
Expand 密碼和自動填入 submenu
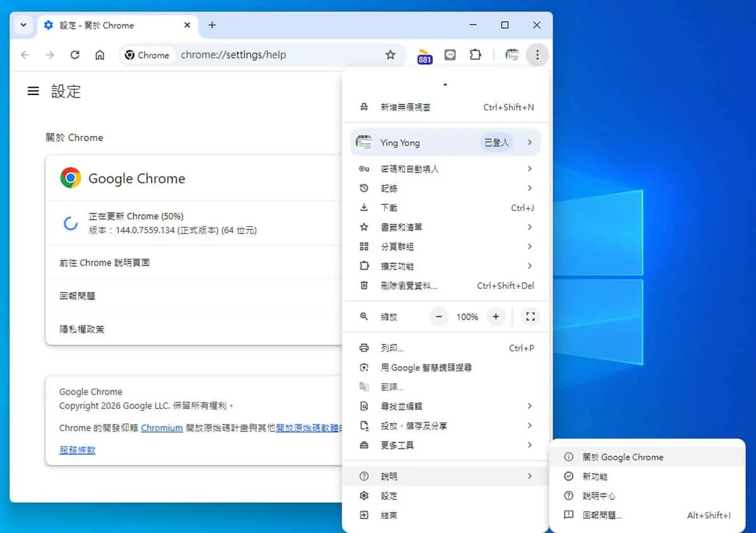coord(446,169)
